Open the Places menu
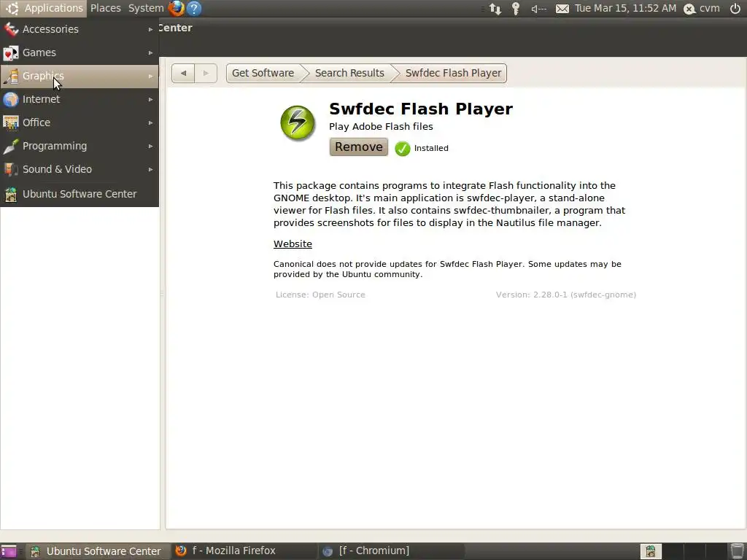The image size is (747, 560). click(105, 8)
